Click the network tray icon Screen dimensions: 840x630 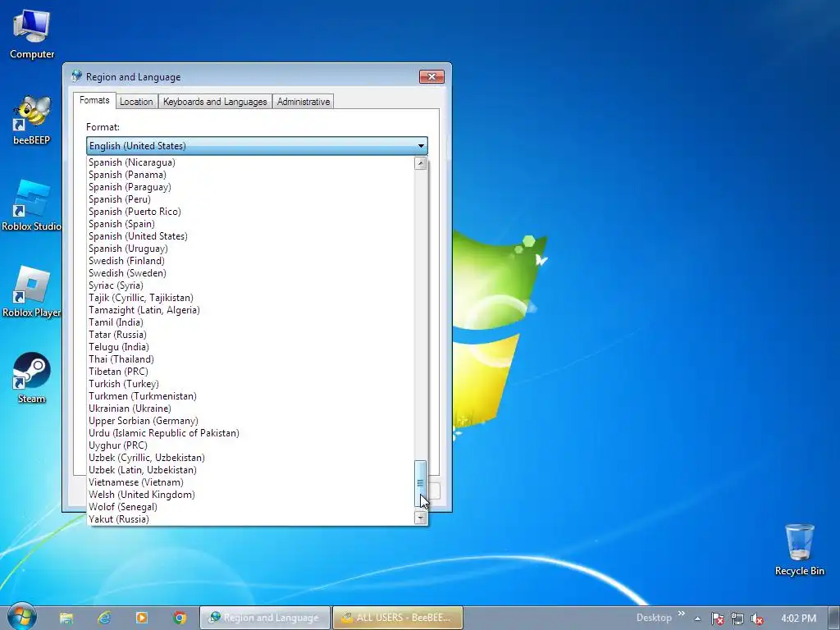pyautogui.click(x=737, y=619)
